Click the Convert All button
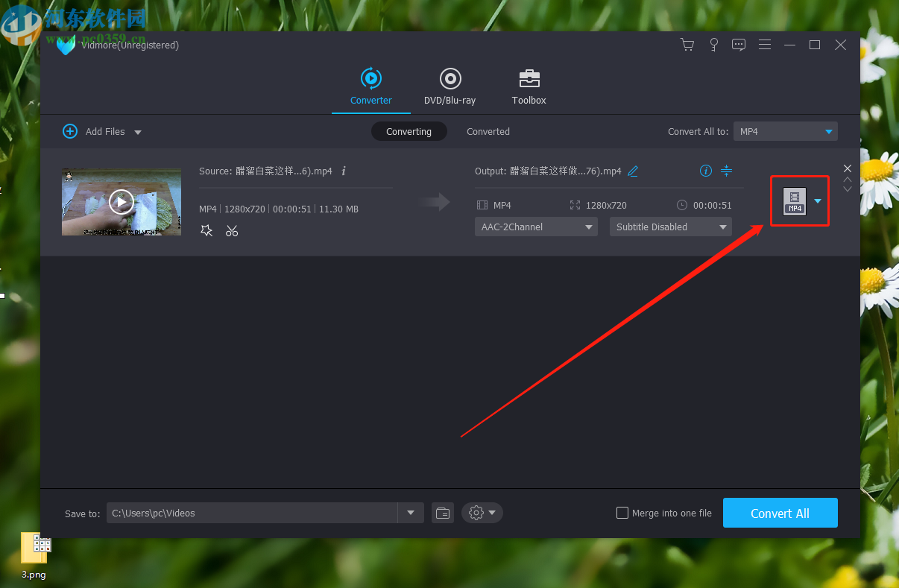899x588 pixels. [x=780, y=513]
